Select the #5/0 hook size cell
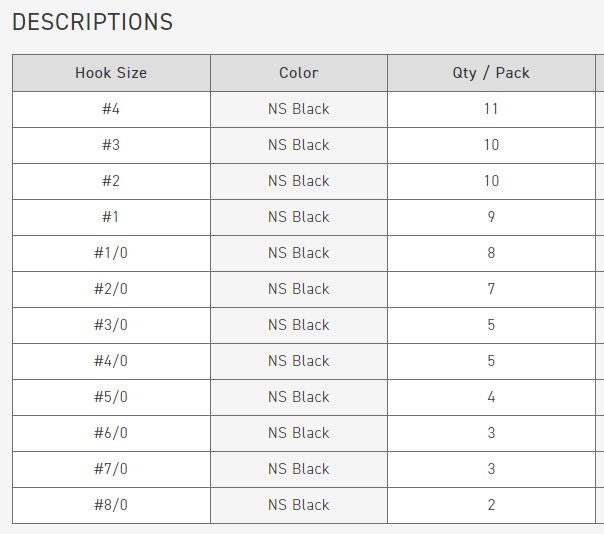Image resolution: width=604 pixels, height=534 pixels. click(x=111, y=397)
